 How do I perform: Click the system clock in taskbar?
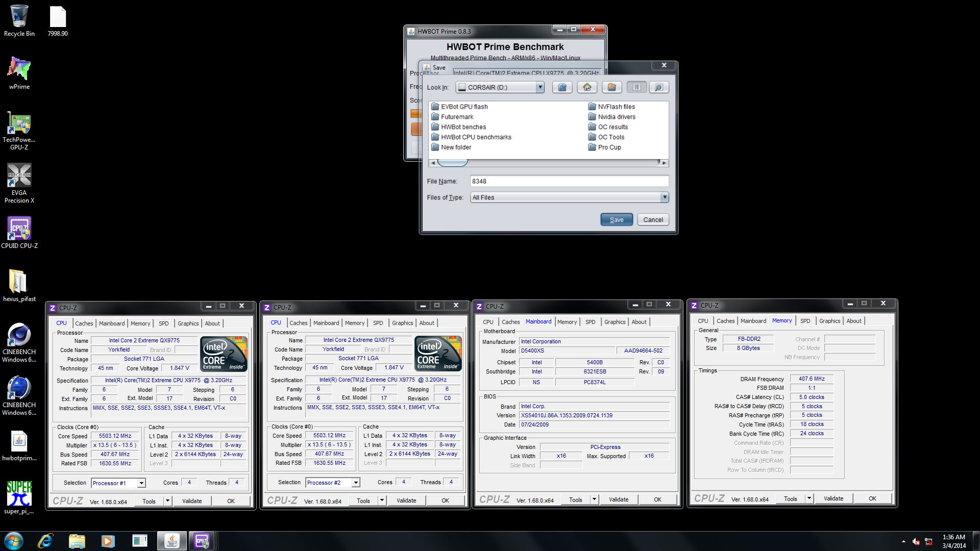953,541
